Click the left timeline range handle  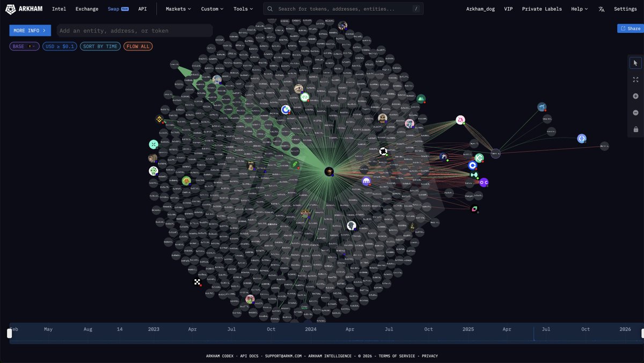(x=9, y=333)
